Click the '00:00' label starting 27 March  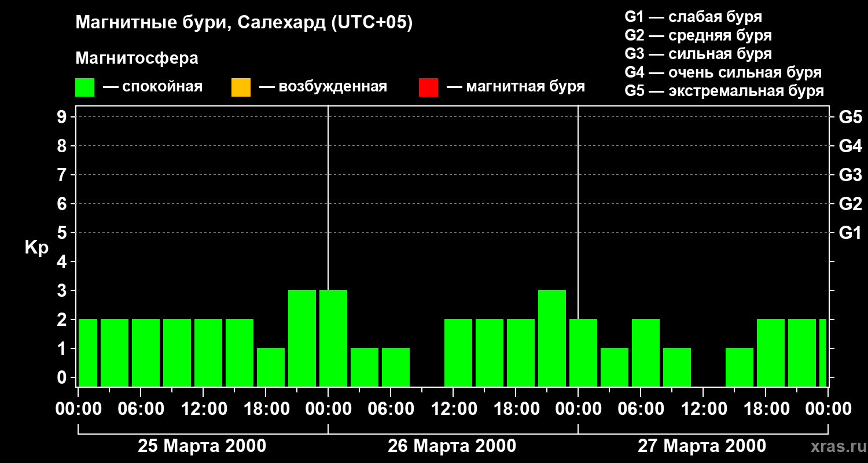tap(578, 409)
